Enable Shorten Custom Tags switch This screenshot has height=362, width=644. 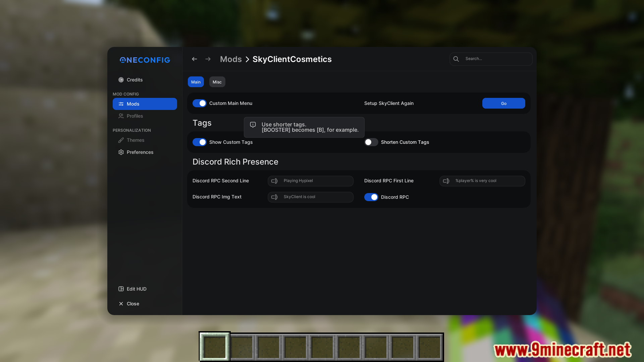(x=371, y=142)
